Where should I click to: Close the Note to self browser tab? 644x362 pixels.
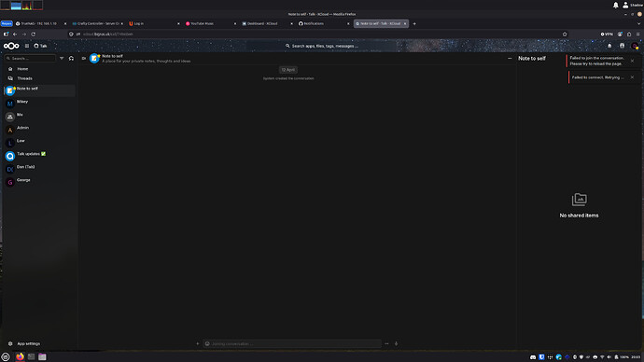(x=405, y=24)
